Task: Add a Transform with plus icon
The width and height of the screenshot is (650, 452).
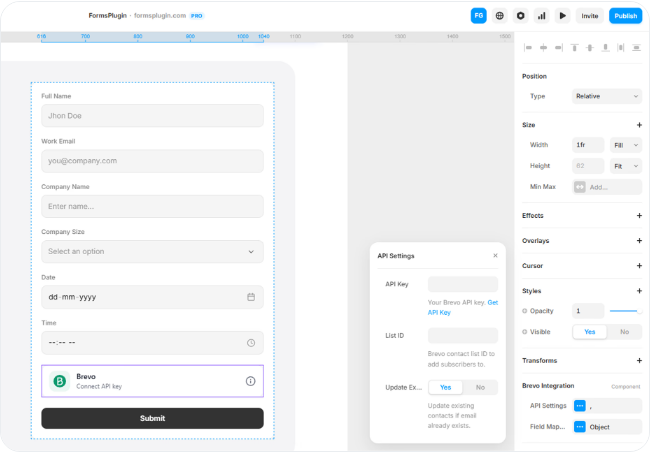Action: click(x=639, y=360)
